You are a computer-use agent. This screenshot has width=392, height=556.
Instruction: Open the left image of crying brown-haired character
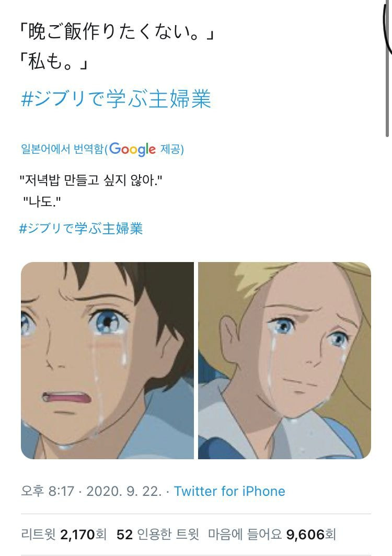[107, 360]
